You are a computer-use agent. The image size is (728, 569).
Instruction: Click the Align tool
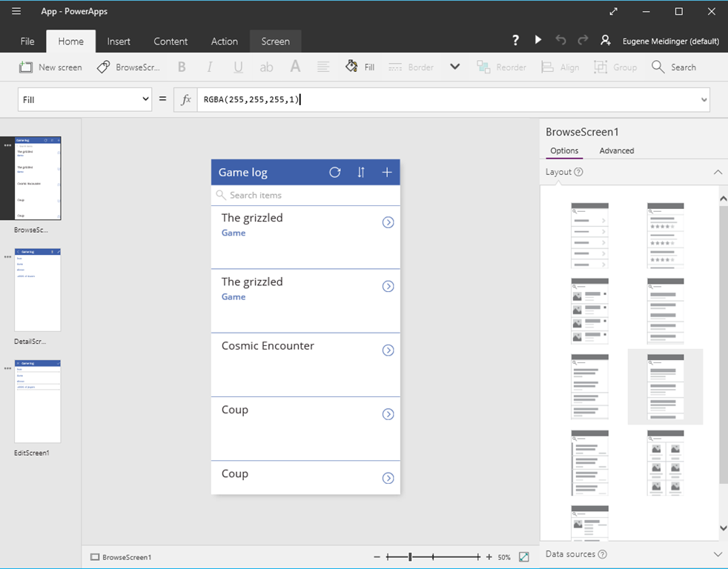(x=560, y=67)
